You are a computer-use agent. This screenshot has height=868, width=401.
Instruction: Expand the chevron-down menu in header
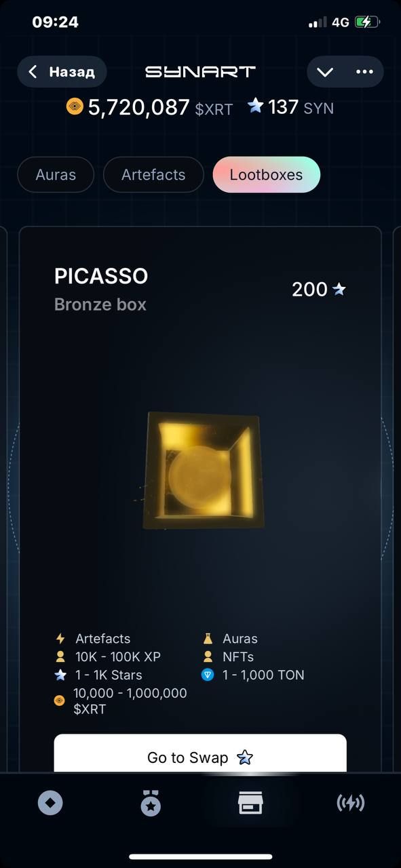click(x=325, y=72)
